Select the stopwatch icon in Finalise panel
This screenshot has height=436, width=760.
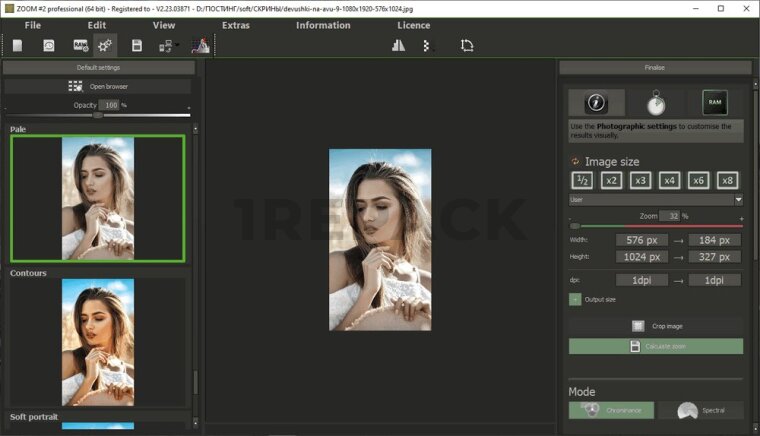(655, 102)
